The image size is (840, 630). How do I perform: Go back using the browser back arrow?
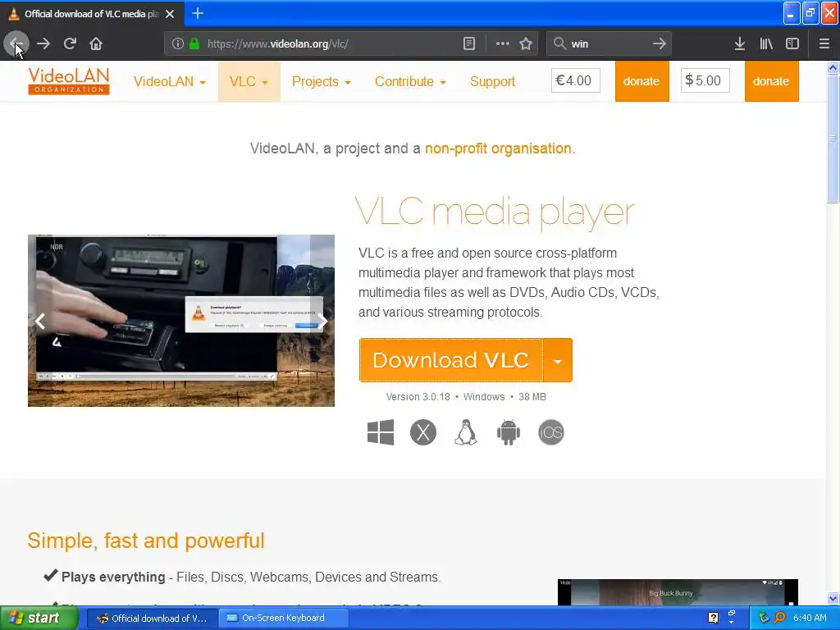click(16, 43)
